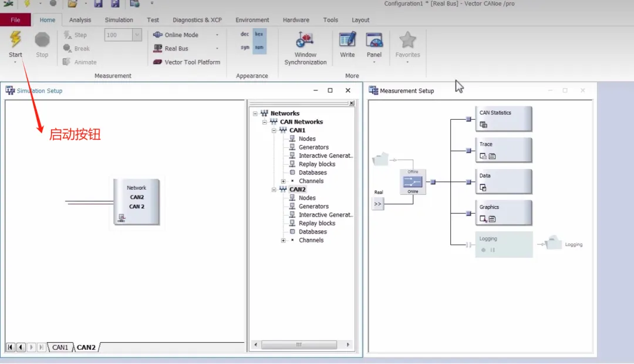634x364 pixels.
Task: Open the Write window
Action: [x=348, y=45]
